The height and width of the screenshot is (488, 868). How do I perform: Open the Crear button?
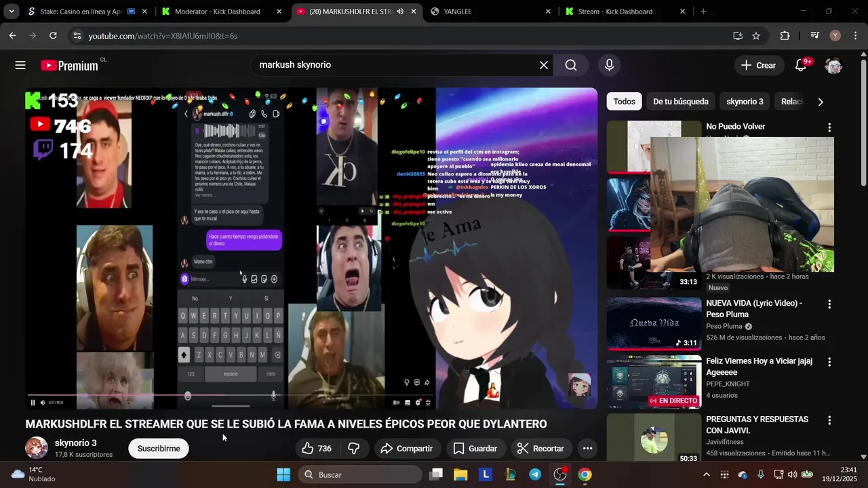coord(758,65)
